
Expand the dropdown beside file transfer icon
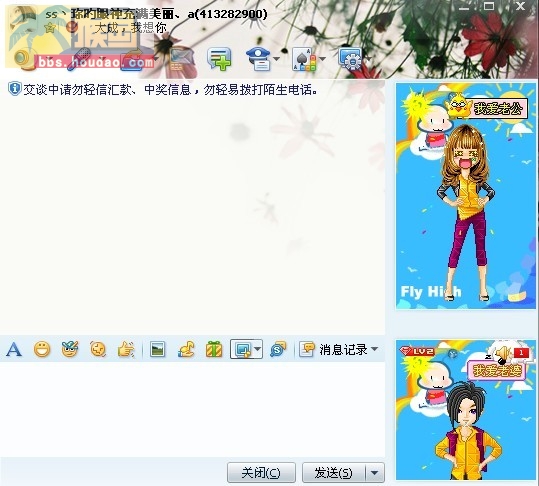[156, 59]
